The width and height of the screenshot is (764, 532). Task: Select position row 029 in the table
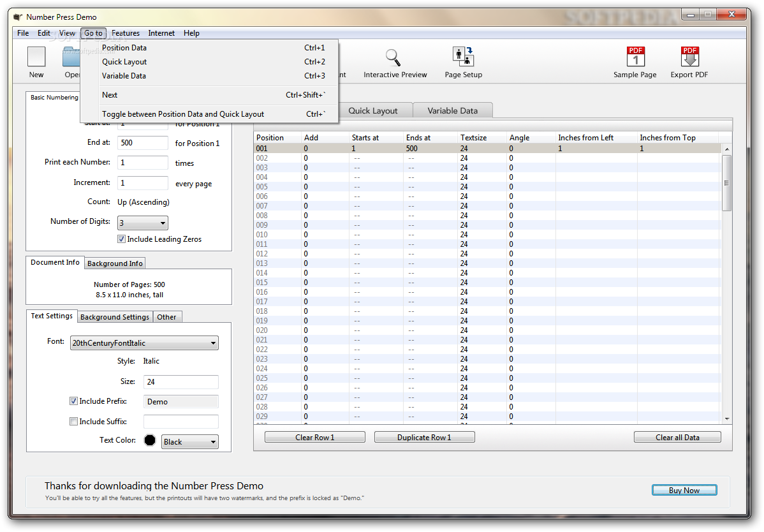click(x=487, y=417)
